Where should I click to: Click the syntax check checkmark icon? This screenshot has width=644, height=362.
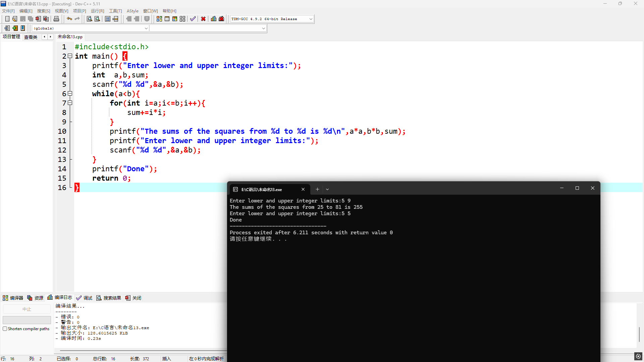193,19
